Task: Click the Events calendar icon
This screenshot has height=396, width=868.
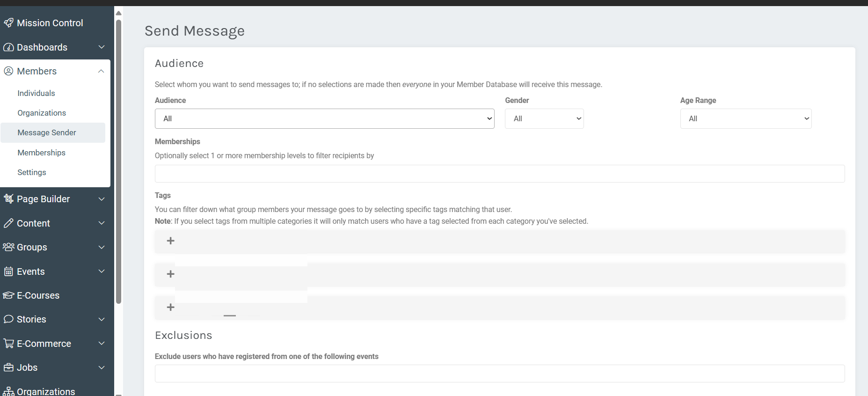Action: click(x=8, y=271)
